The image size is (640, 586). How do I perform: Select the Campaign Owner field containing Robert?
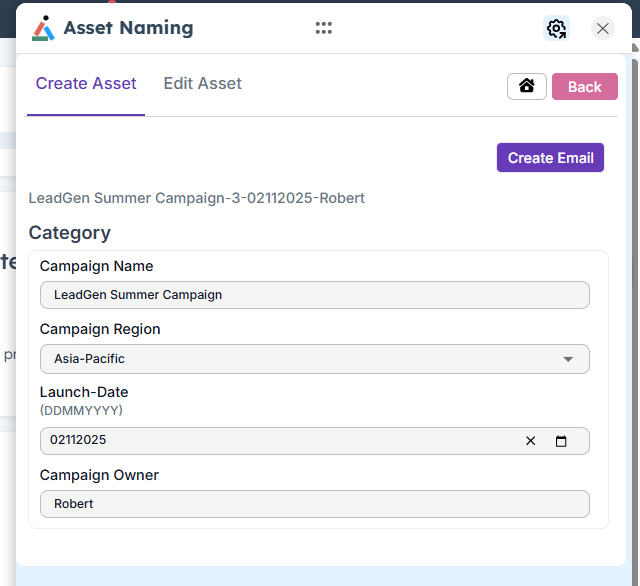tap(314, 504)
